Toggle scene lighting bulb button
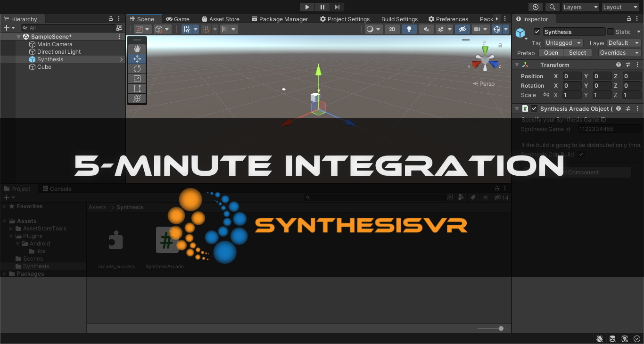The image size is (644, 344). [x=409, y=29]
